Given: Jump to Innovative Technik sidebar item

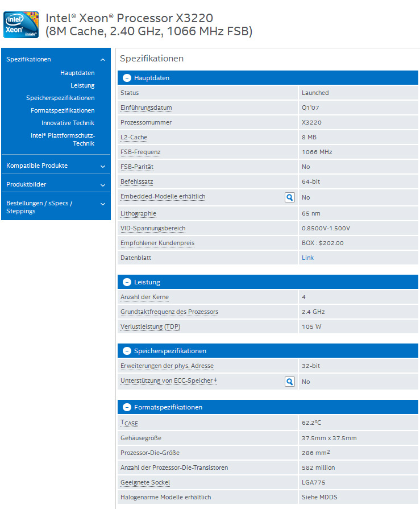Looking at the screenshot, I should (x=68, y=123).
